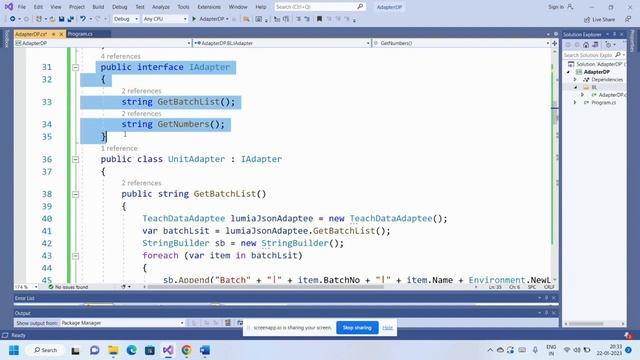Screen dimensions: 640x360
Task: Click the Sign in link
Action: pos(556,7)
